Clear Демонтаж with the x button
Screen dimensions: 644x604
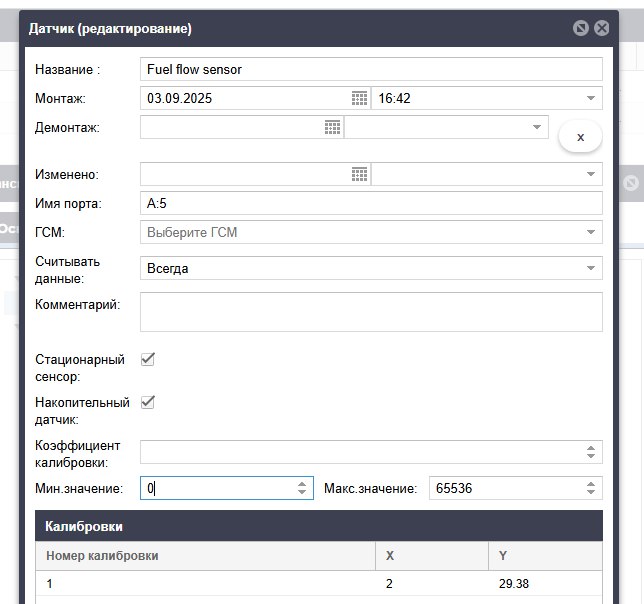[580, 136]
